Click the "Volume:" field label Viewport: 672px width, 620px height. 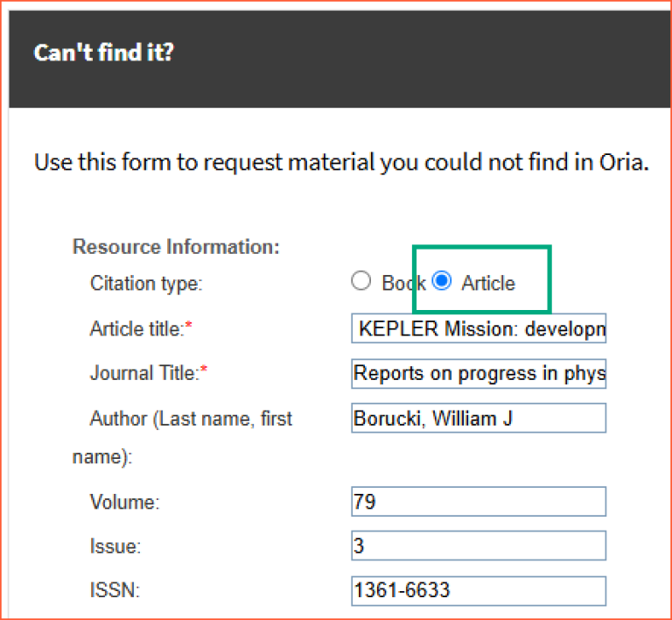tap(124, 503)
